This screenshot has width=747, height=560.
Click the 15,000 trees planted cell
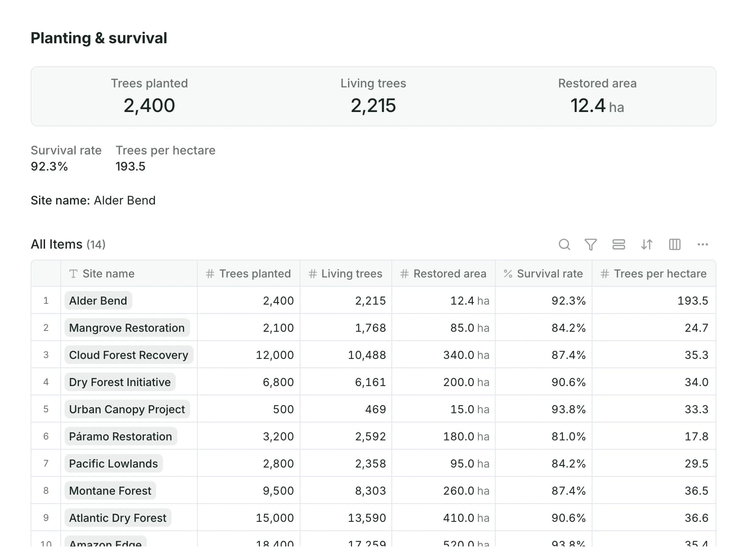249,518
